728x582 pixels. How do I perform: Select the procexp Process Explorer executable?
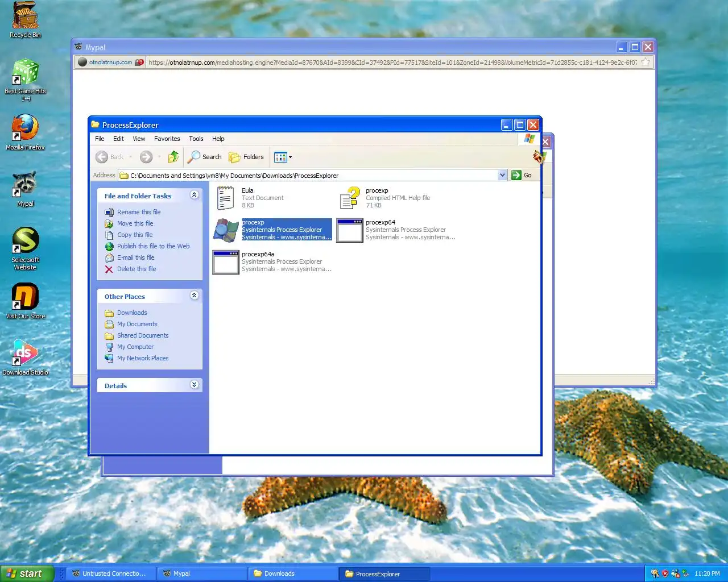(x=272, y=230)
